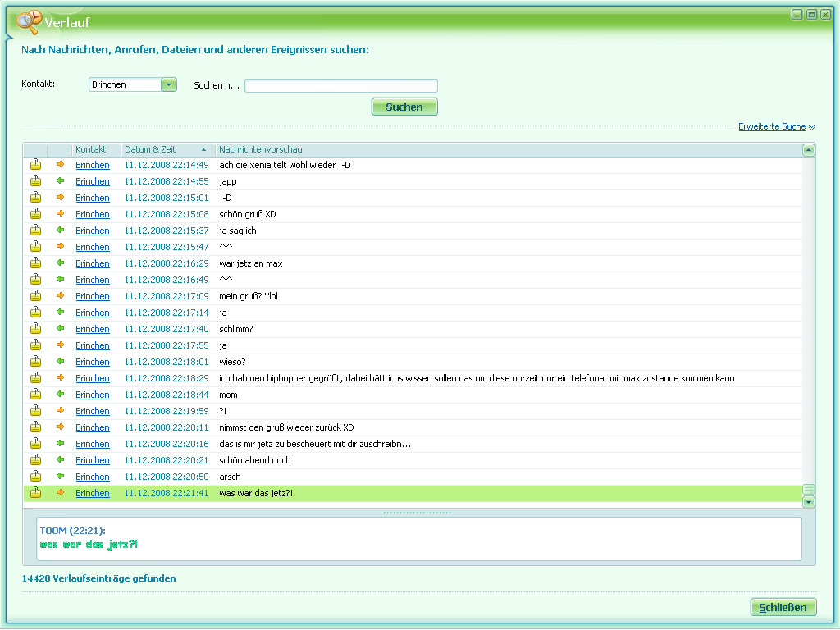Open the Kontakt dropdown showing Brinchen
The width and height of the screenshot is (840, 630).
click(169, 84)
